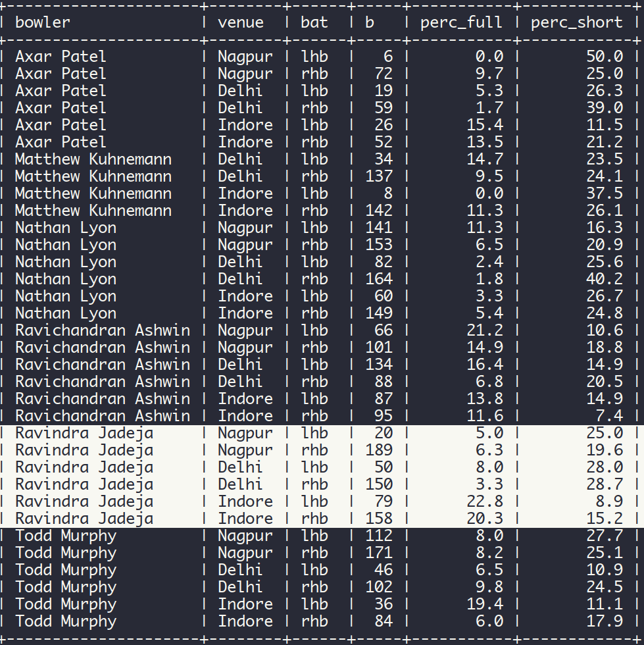Select the perc_short value 27.7
The width and height of the screenshot is (644, 645).
point(605,536)
